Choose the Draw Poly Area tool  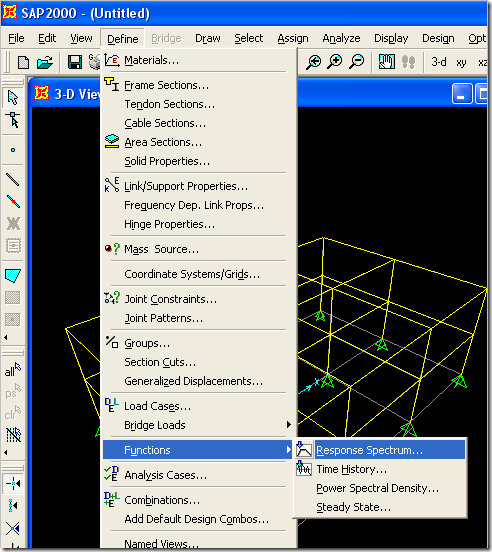[13, 276]
